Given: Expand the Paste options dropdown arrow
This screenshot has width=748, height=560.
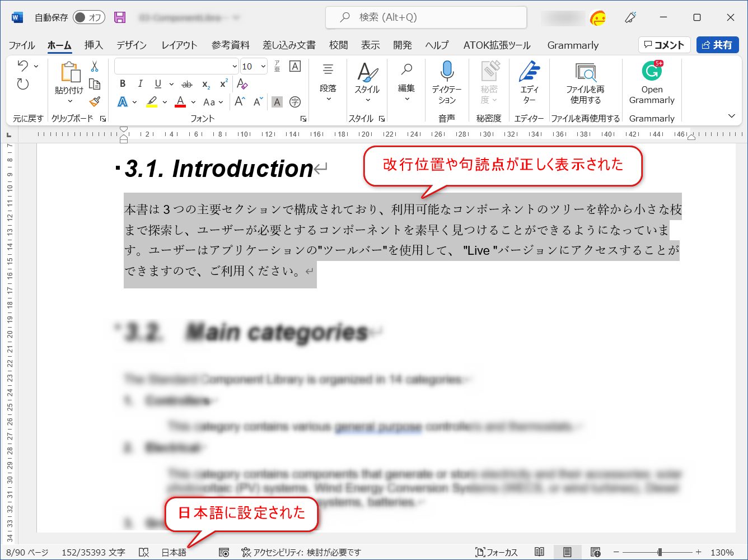Looking at the screenshot, I should [x=69, y=101].
